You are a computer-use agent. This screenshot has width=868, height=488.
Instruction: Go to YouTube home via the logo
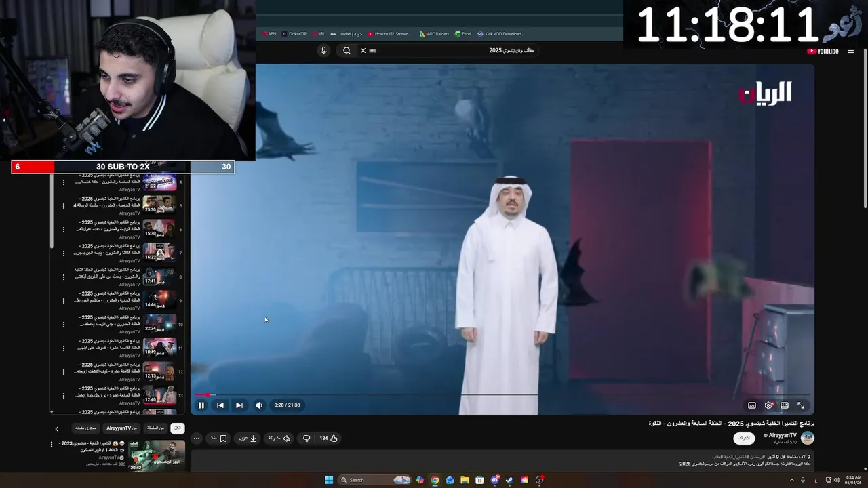pyautogui.click(x=823, y=51)
